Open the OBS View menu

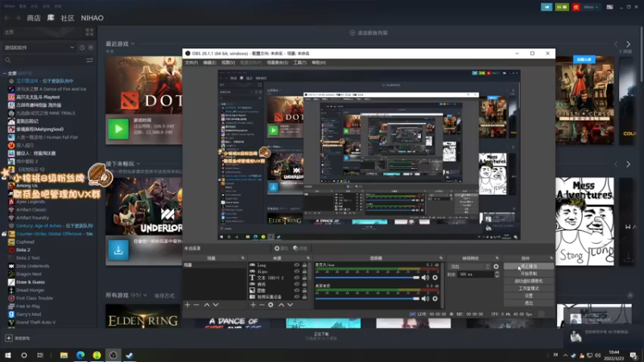point(229,63)
